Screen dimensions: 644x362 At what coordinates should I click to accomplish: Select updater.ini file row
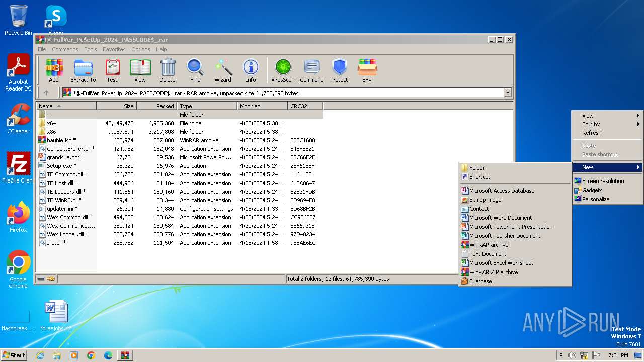pyautogui.click(x=180, y=209)
